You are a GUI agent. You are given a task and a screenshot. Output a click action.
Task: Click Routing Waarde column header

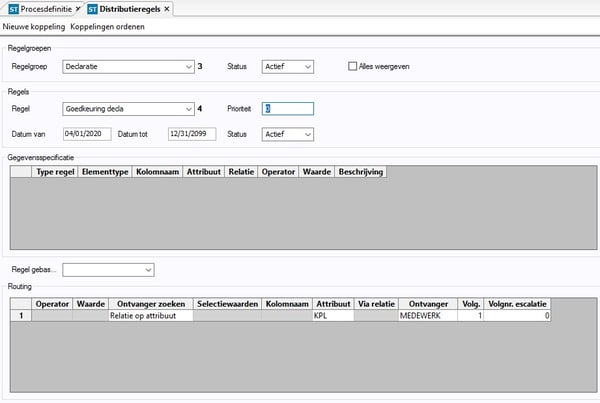(90, 304)
